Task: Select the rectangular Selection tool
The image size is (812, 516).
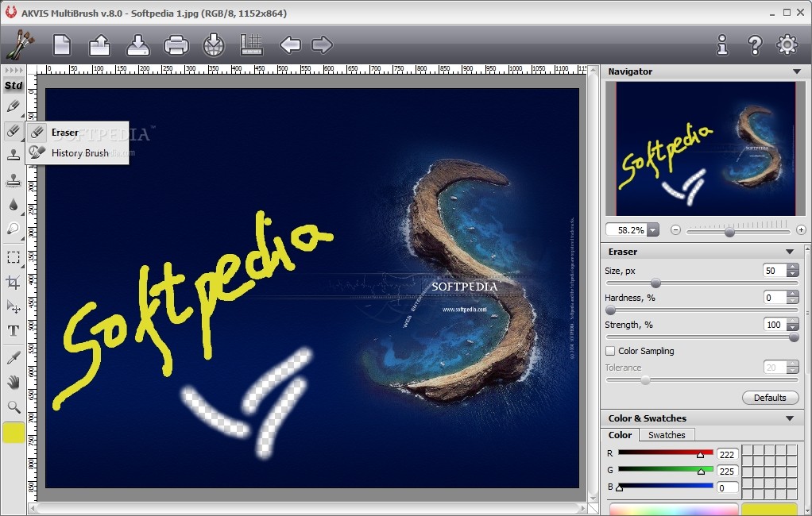Action: pyautogui.click(x=14, y=257)
